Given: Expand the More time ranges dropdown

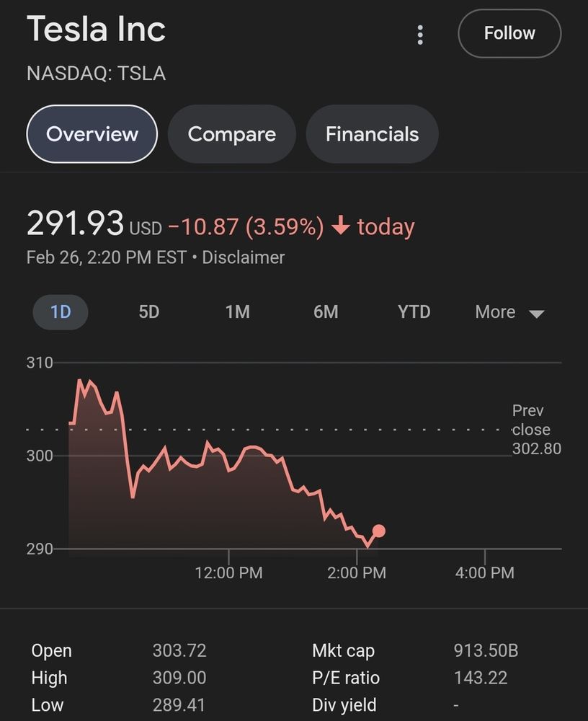Looking at the screenshot, I should point(509,312).
